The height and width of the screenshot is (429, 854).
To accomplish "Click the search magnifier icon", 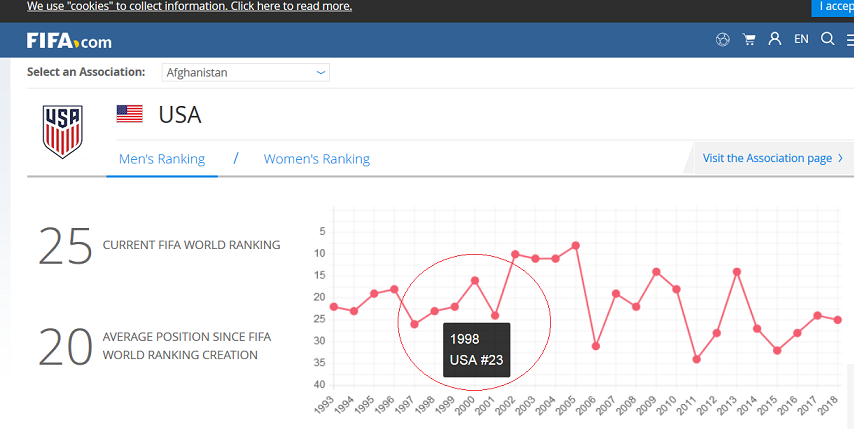I will pos(827,40).
